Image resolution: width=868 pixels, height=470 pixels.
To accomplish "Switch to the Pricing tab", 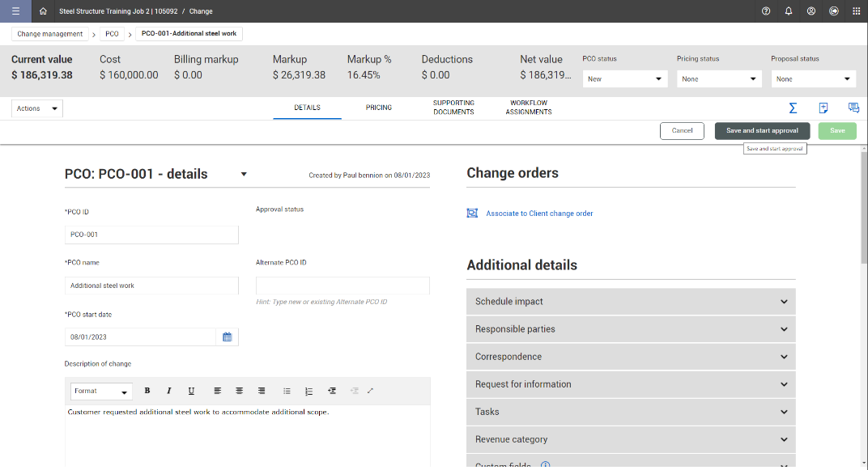I will coord(379,108).
